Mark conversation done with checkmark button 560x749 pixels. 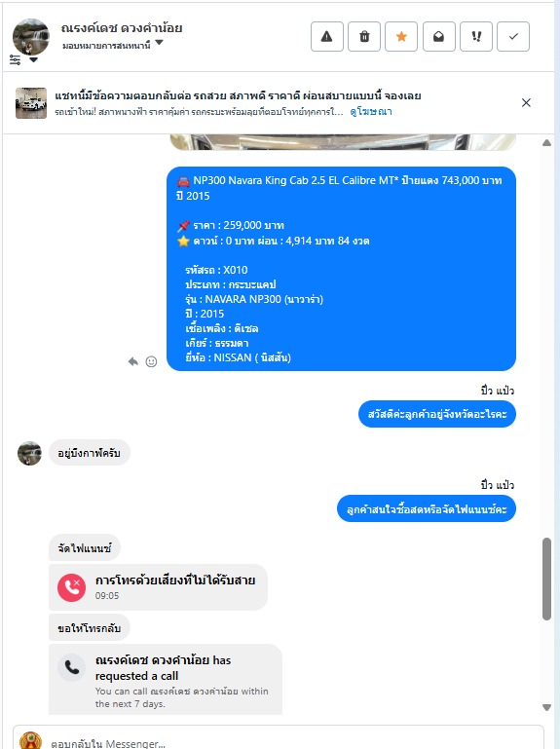tap(513, 36)
